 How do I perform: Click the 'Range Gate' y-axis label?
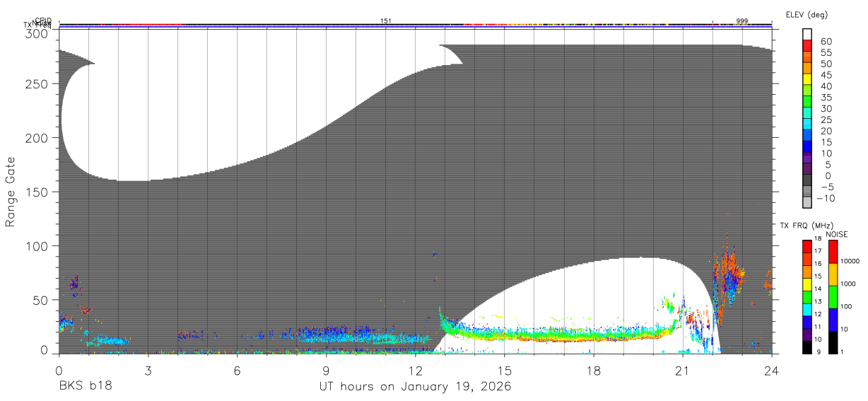(11, 192)
